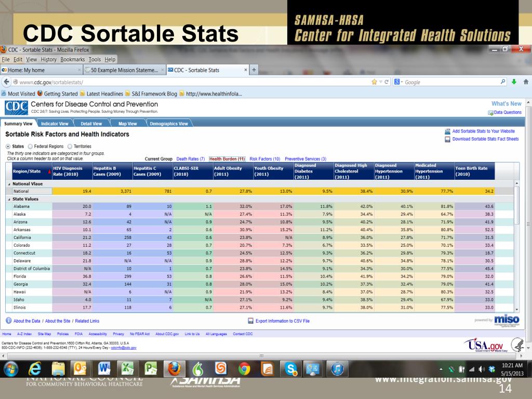Sort by HIV Diagnosis Rate column
532x399 pixels.
point(72,171)
